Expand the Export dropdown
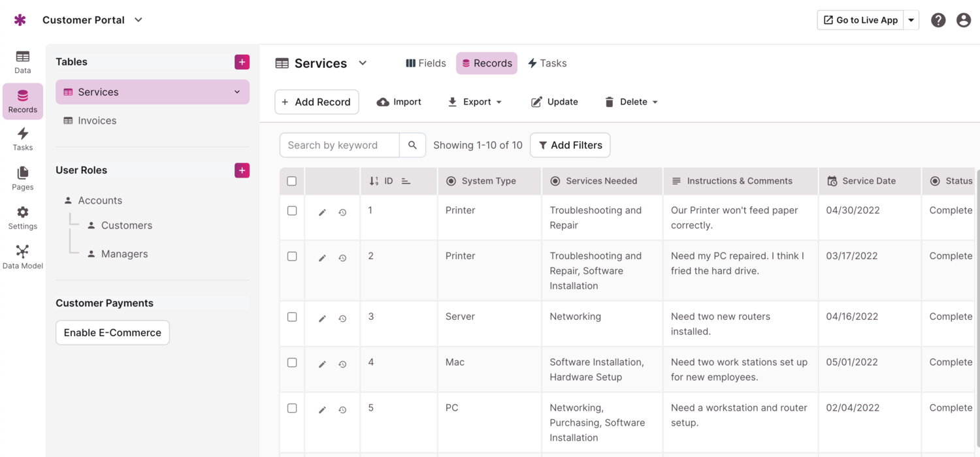The height and width of the screenshot is (457, 980). (x=475, y=102)
